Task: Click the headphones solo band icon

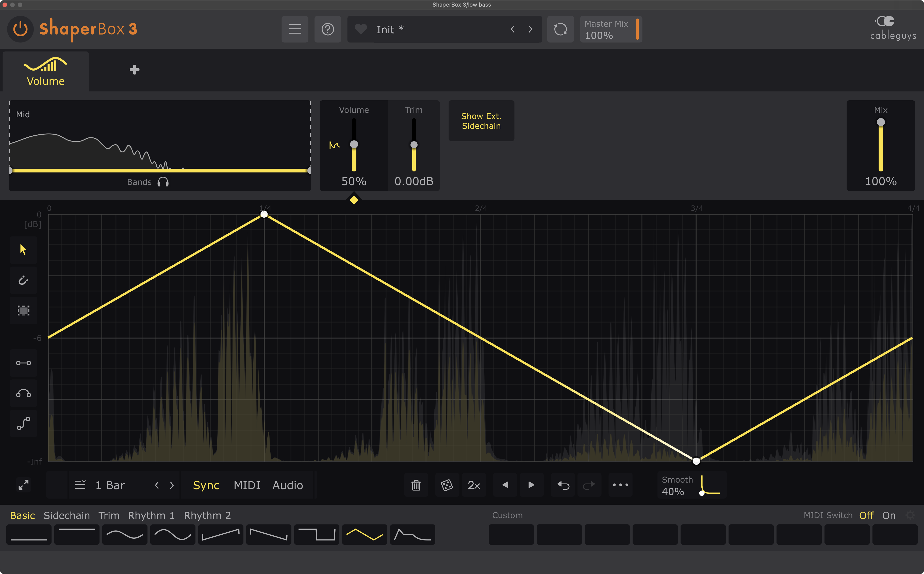Action: (163, 182)
